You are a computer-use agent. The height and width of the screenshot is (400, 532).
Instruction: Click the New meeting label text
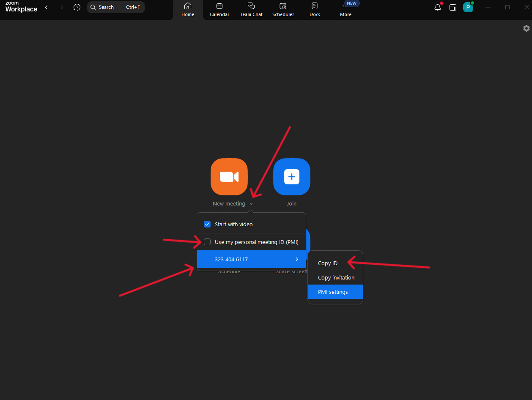pyautogui.click(x=229, y=204)
